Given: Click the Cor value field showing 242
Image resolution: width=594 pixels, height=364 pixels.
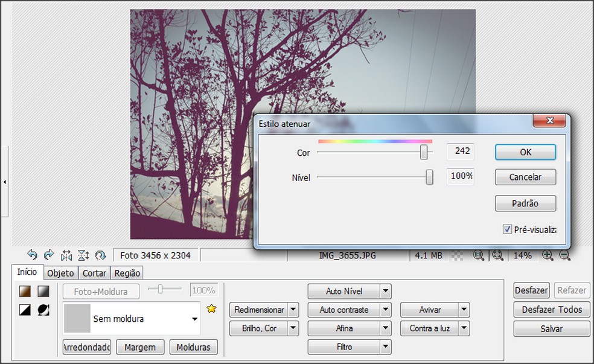Looking at the screenshot, I should pyautogui.click(x=460, y=151).
